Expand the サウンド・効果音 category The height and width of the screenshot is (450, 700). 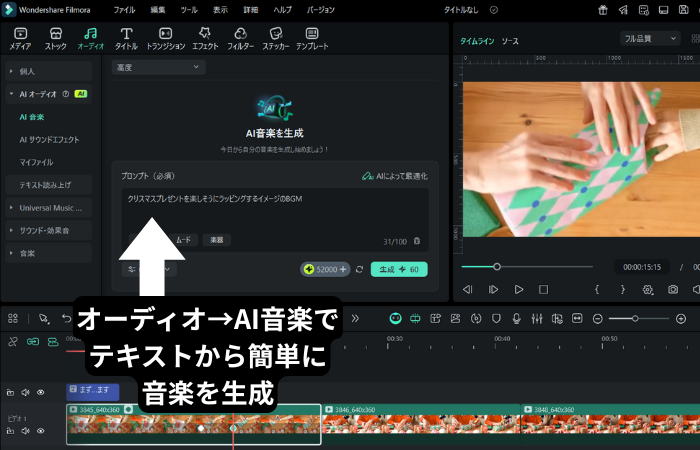pyautogui.click(x=49, y=231)
